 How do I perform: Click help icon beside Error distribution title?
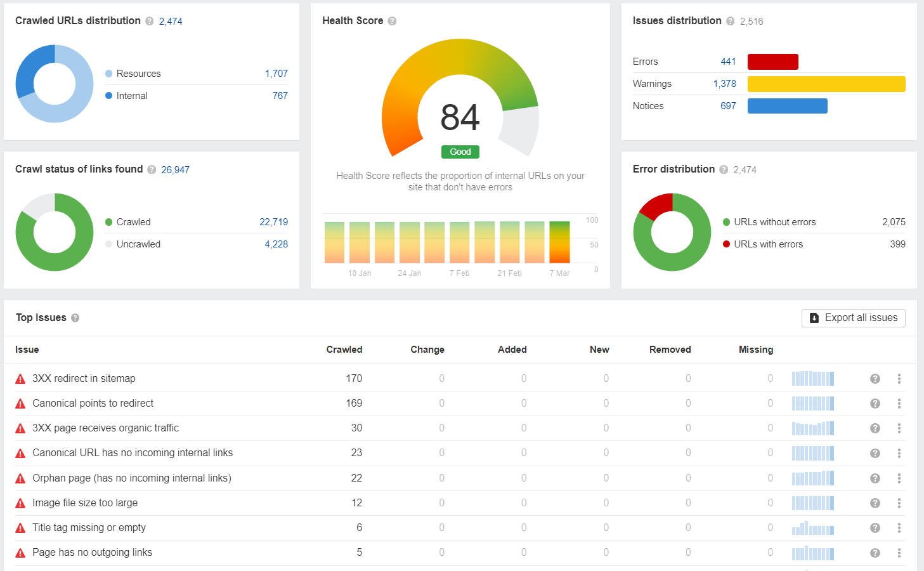tap(724, 169)
